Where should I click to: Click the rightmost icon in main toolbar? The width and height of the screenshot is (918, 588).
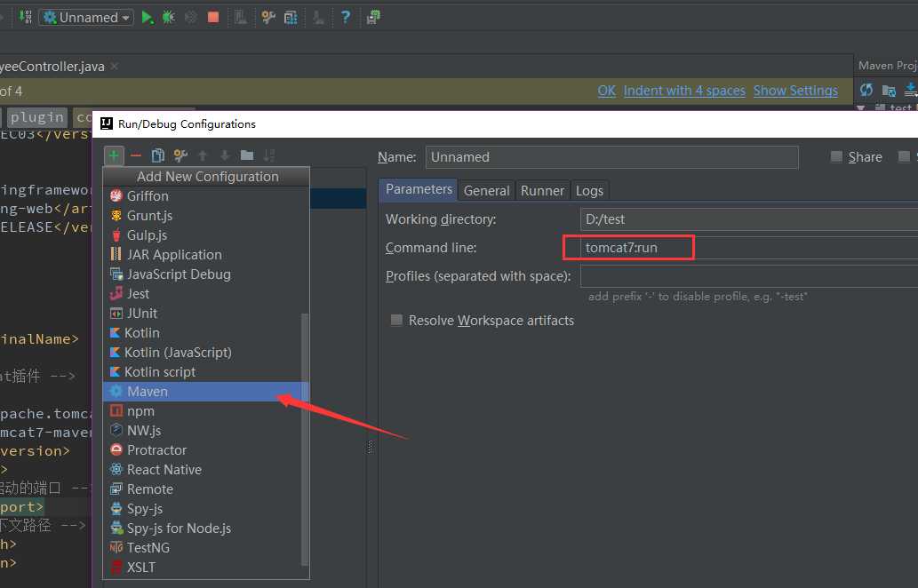(373, 18)
